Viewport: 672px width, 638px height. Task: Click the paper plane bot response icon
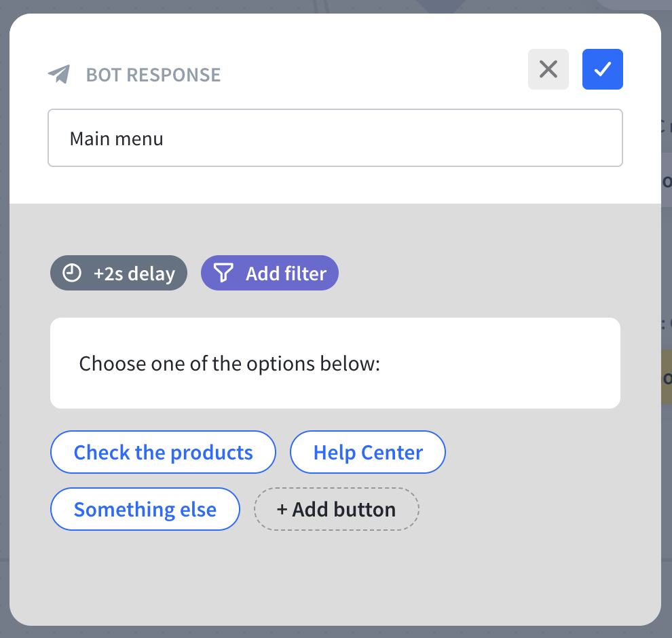pos(59,74)
